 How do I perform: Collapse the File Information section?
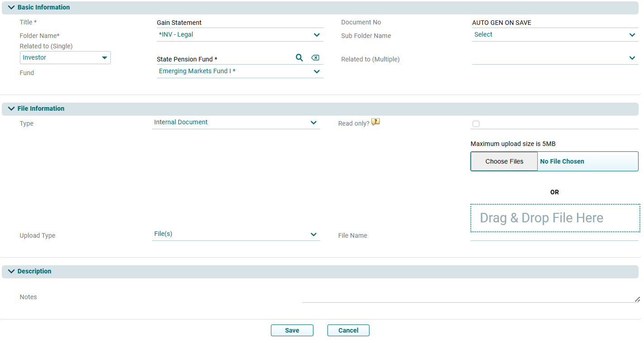click(11, 109)
